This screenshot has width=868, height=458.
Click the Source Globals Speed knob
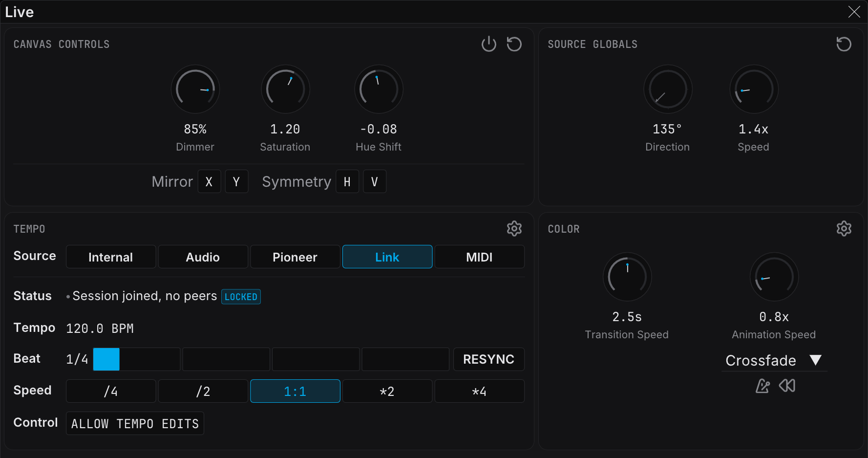pyautogui.click(x=754, y=89)
